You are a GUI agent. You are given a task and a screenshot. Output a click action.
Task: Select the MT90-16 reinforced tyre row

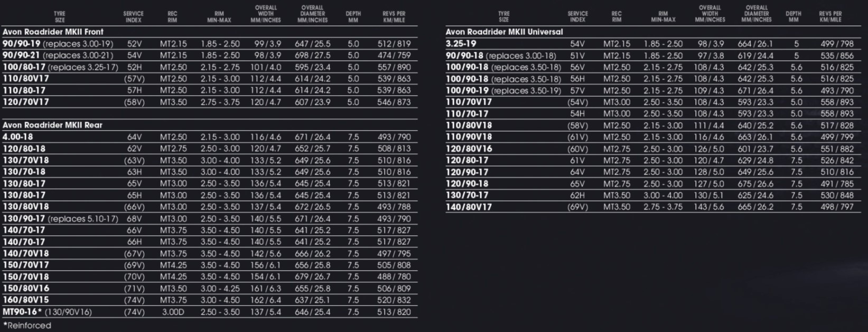click(209, 312)
